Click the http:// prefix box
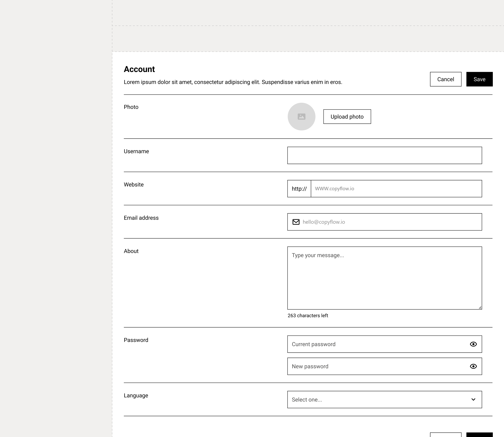The height and width of the screenshot is (437, 504). click(x=299, y=188)
